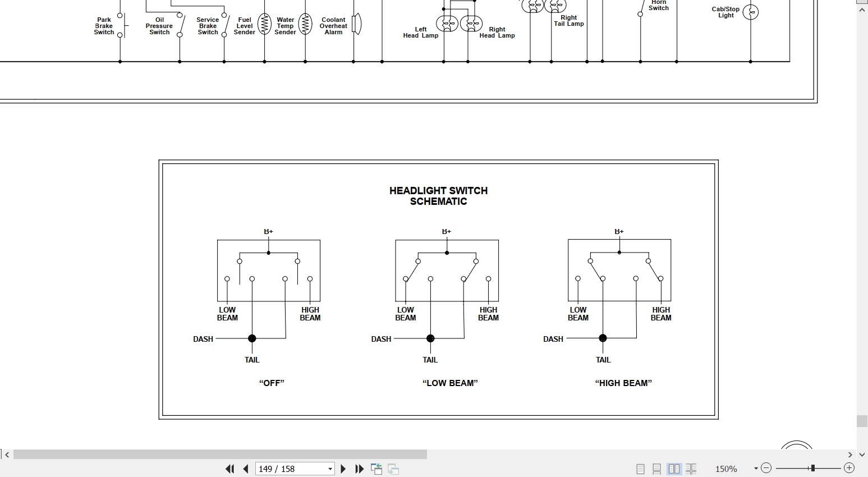868x477 pixels.
Task: Click the Right Head Lamp label
Action: [x=497, y=33]
